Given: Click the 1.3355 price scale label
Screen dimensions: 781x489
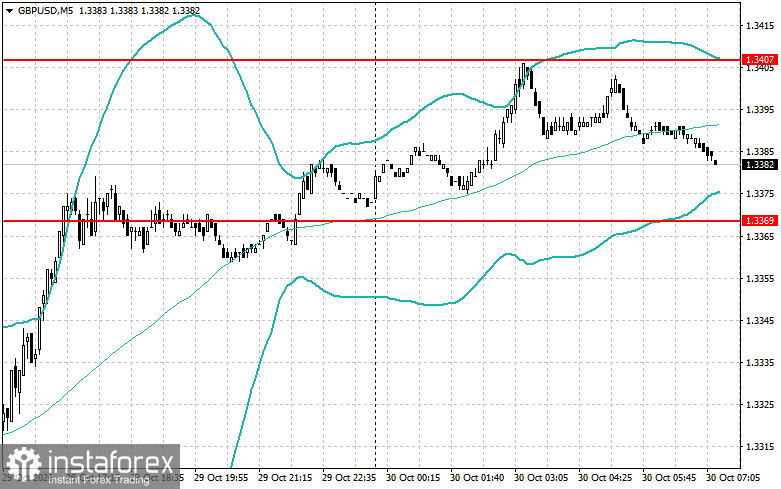Looking at the screenshot, I should tap(760, 278).
